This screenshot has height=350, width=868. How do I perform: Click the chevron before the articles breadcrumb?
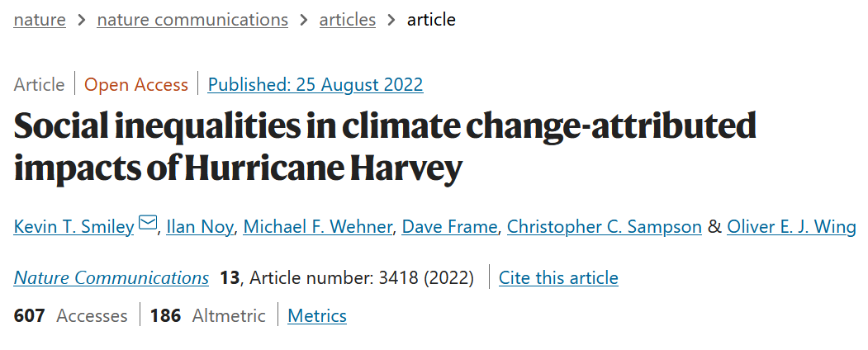304,20
